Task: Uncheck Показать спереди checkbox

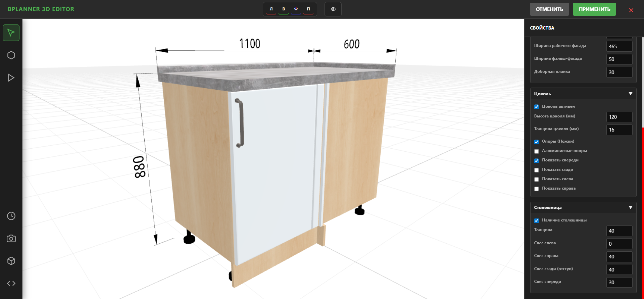Action: (537, 160)
